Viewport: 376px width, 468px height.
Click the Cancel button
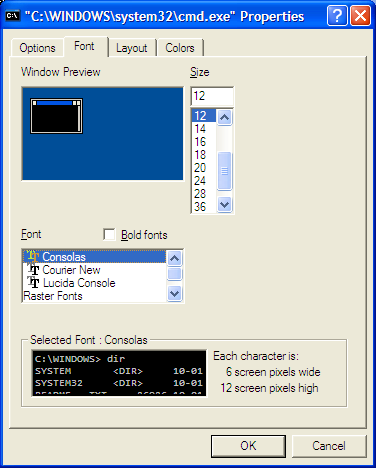329,446
